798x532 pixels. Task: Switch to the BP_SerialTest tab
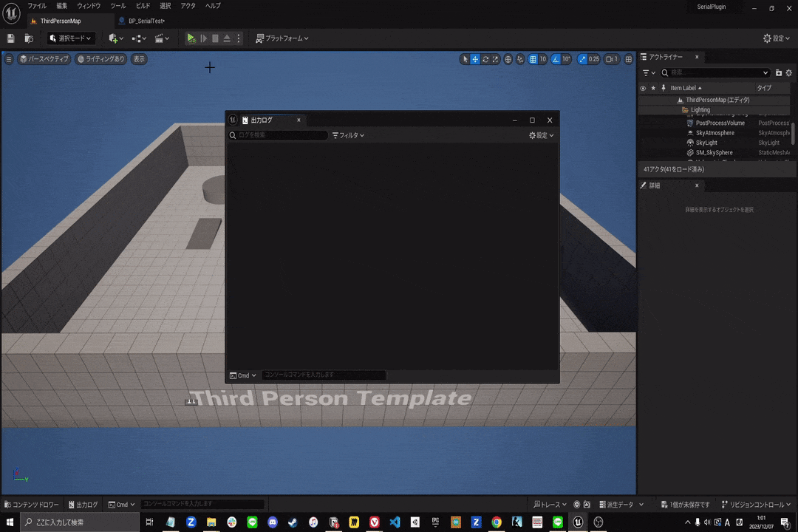[146, 21]
